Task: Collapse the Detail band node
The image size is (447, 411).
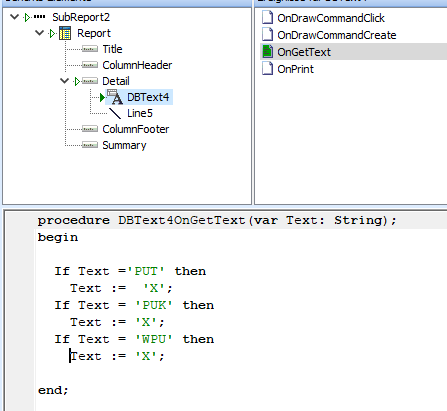Action: point(64,81)
